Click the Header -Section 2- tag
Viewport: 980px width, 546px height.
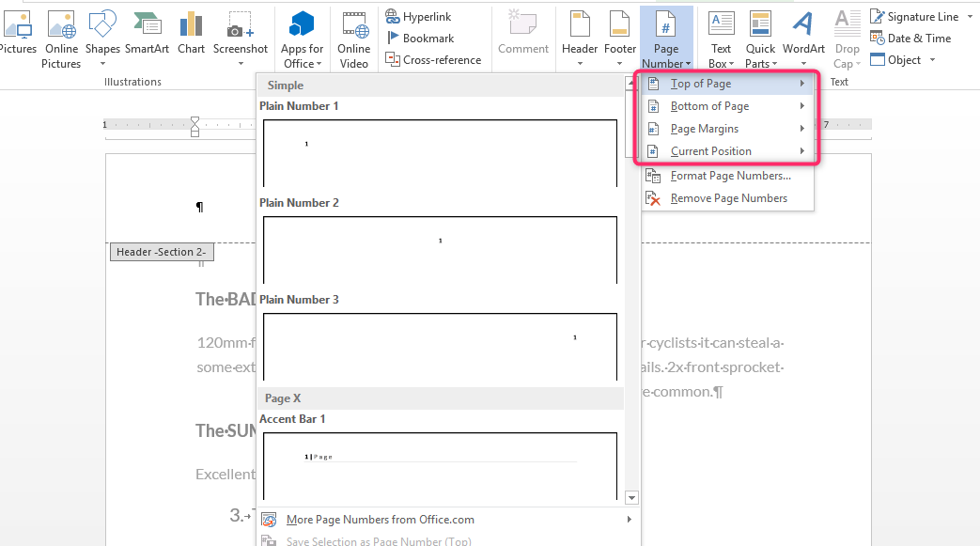tap(162, 252)
